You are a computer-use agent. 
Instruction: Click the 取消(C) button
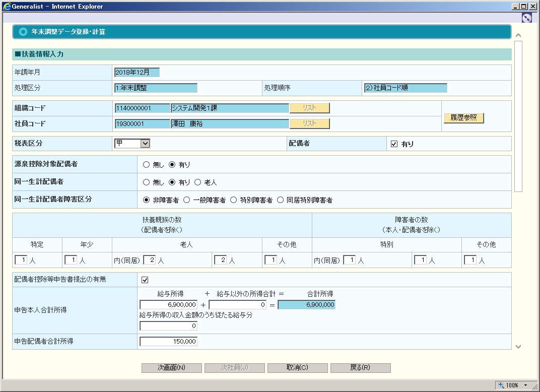297,368
